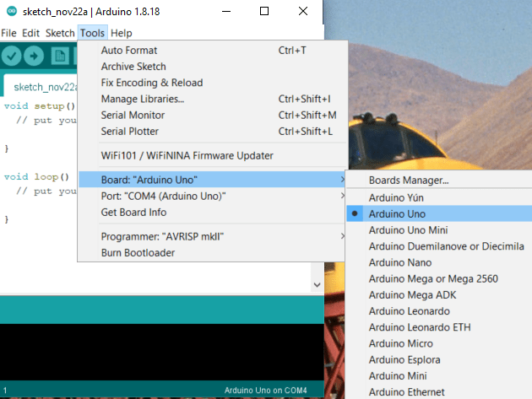Close the Arduino IDE window

303,12
